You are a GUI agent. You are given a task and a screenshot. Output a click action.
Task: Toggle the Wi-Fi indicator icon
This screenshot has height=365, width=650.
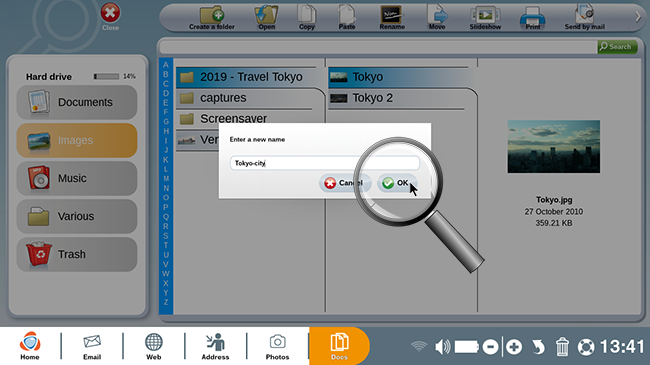coord(419,346)
